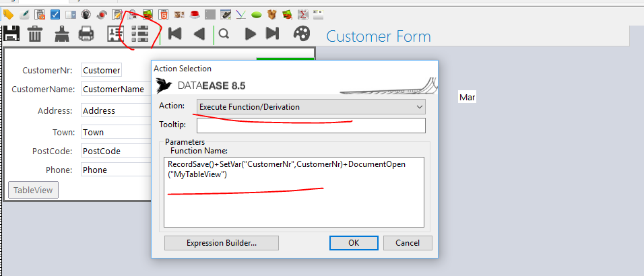Screen dimensions: 644x276
Task: Click the Town field box
Action: 117,132
